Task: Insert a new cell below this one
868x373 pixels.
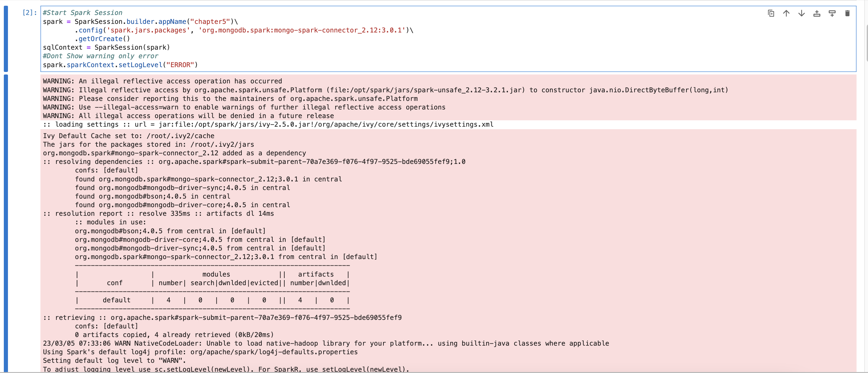Action: coord(832,13)
